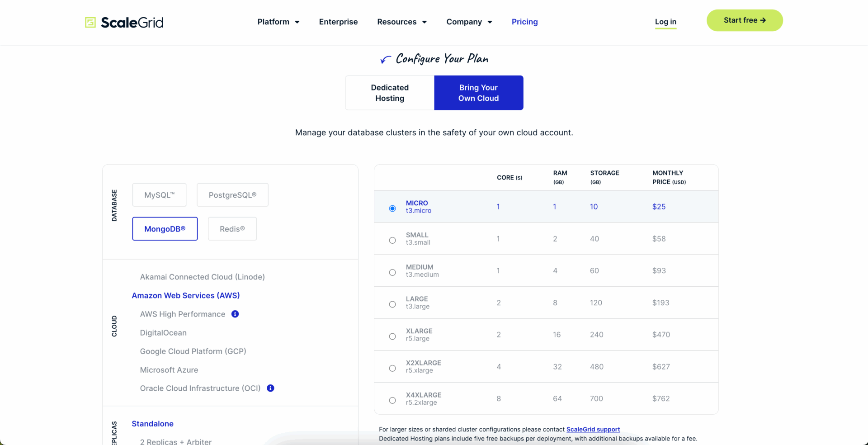Click info icon beside Oracle Cloud Infrastructure
Image resolution: width=868 pixels, height=445 pixels.
270,388
